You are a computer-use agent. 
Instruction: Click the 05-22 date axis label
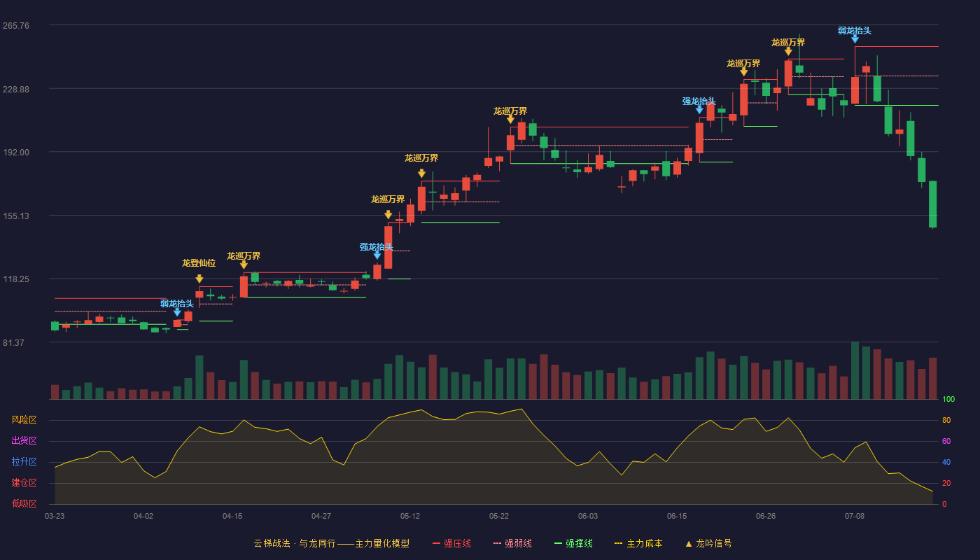pyautogui.click(x=499, y=516)
